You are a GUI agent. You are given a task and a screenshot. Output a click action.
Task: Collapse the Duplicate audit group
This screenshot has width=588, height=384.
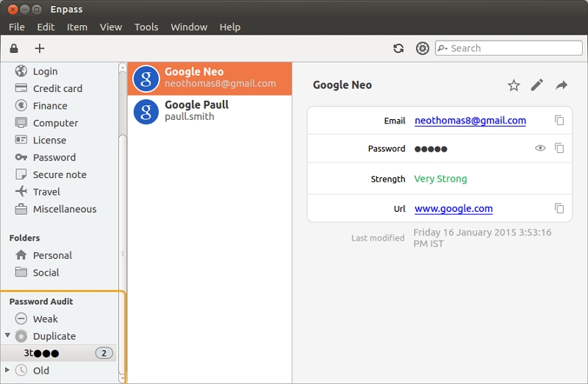pos(7,335)
